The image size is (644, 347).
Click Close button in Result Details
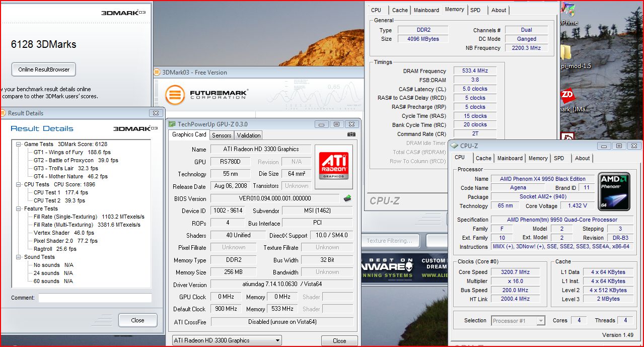pyautogui.click(x=137, y=320)
